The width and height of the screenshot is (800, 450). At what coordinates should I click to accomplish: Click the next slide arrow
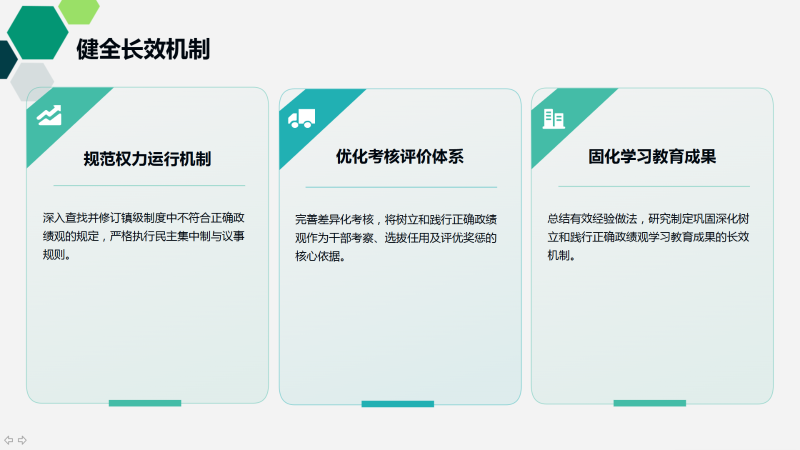pyautogui.click(x=22, y=439)
